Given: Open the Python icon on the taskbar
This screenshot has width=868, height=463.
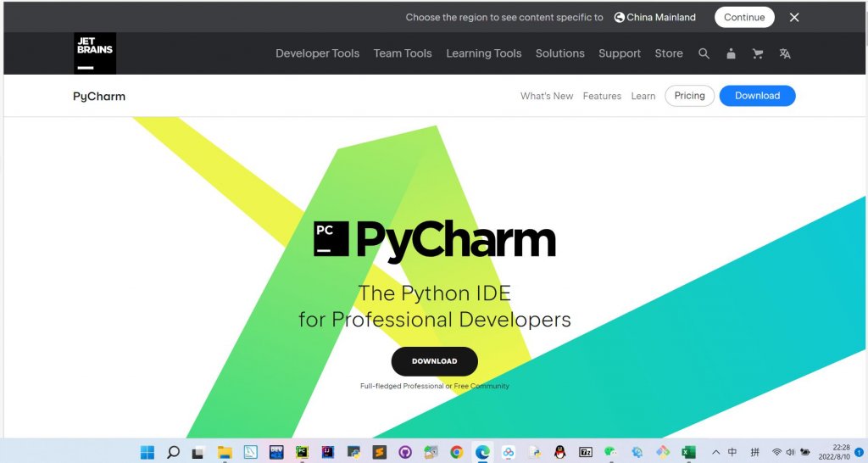Looking at the screenshot, I should coord(353,453).
